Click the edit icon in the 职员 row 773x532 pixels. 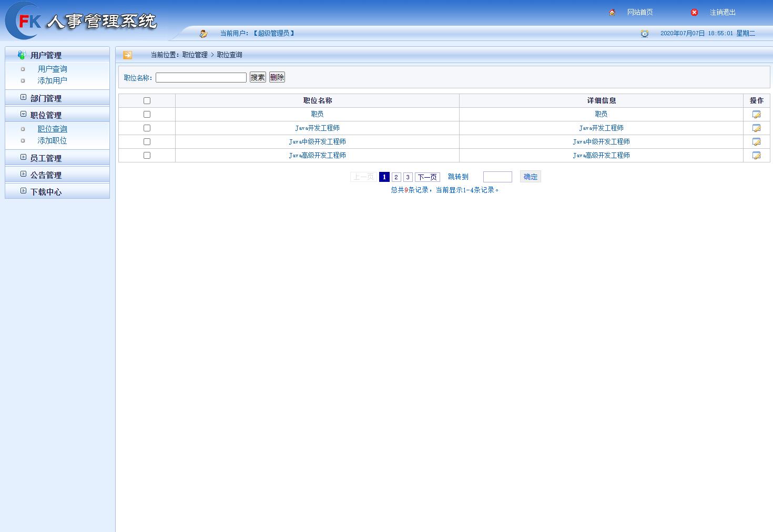pos(756,114)
